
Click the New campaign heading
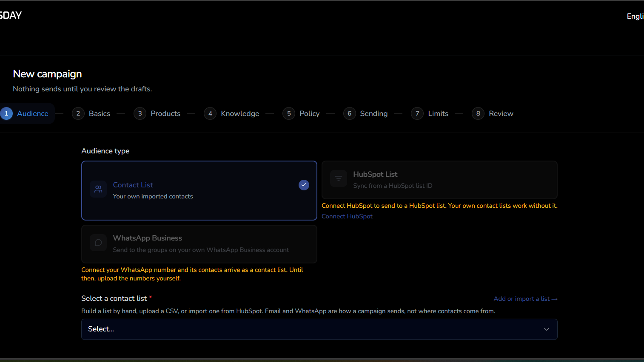(47, 74)
